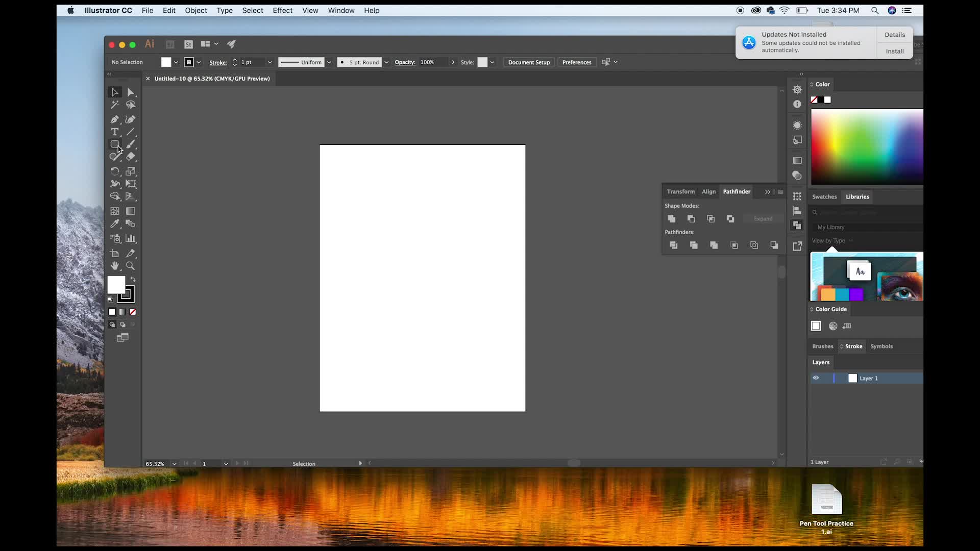Screen dimensions: 980x551
Task: Click the Preferences button
Action: [577, 62]
